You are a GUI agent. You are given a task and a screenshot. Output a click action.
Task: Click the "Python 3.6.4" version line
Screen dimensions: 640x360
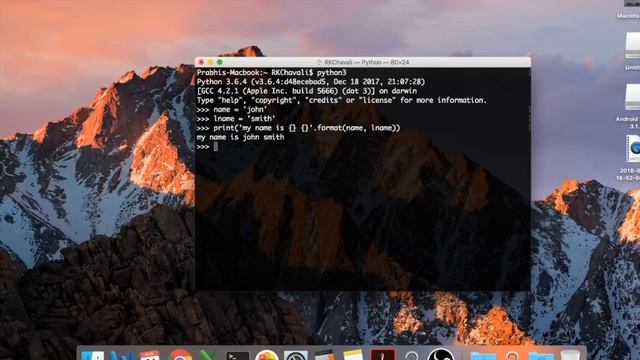point(311,82)
